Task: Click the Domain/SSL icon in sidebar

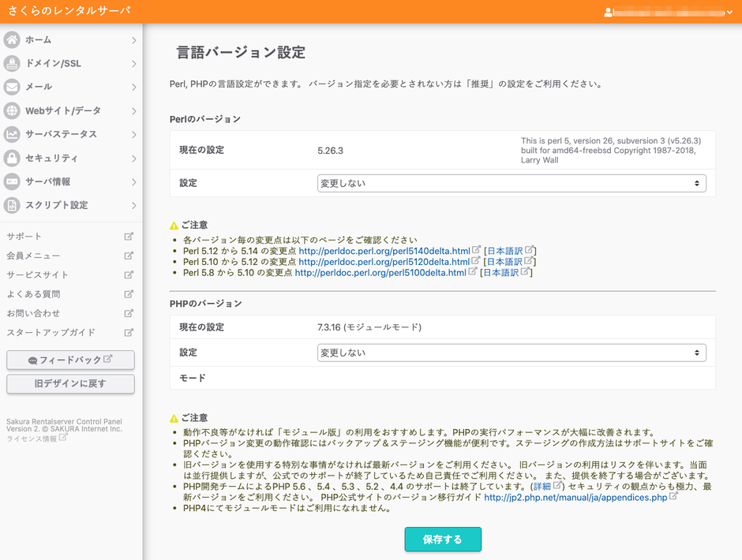Action: (x=12, y=64)
